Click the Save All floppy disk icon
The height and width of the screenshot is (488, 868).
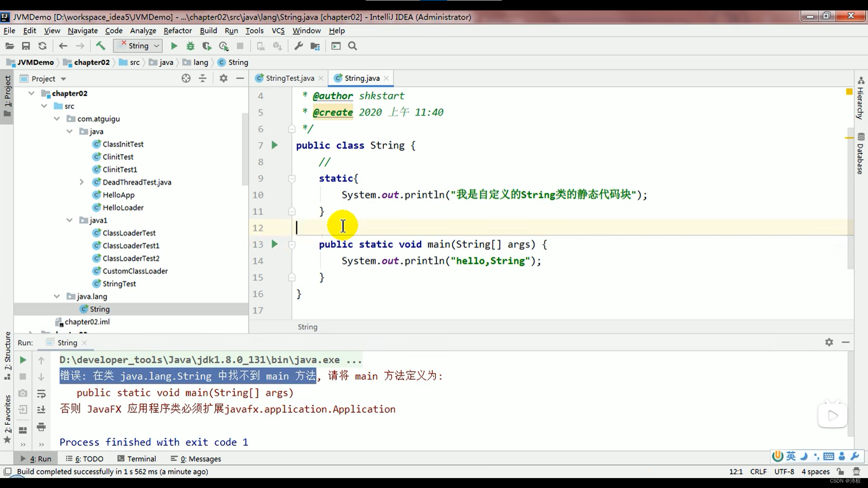click(x=26, y=46)
